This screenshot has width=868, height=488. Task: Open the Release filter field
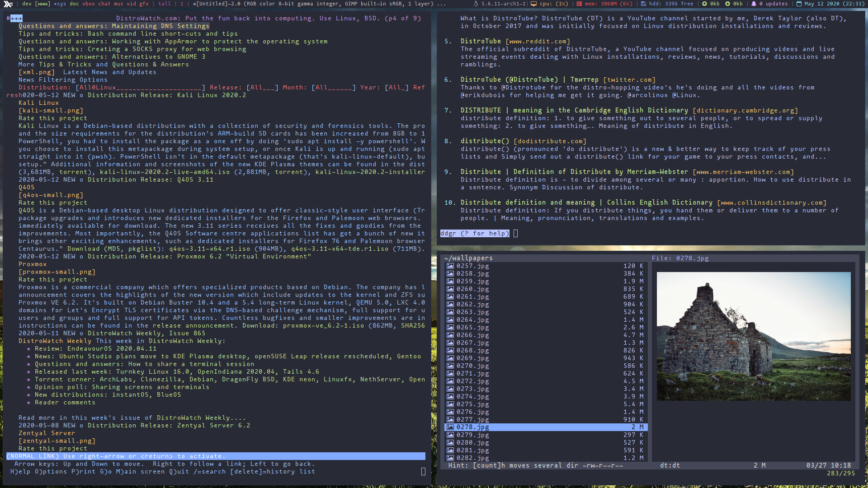click(x=262, y=88)
